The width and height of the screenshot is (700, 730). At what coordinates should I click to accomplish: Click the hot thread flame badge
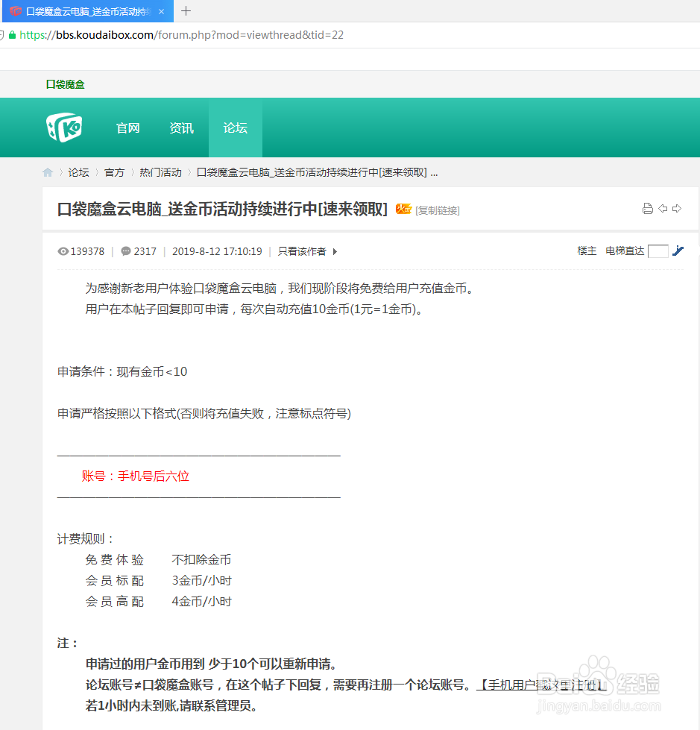point(403,209)
